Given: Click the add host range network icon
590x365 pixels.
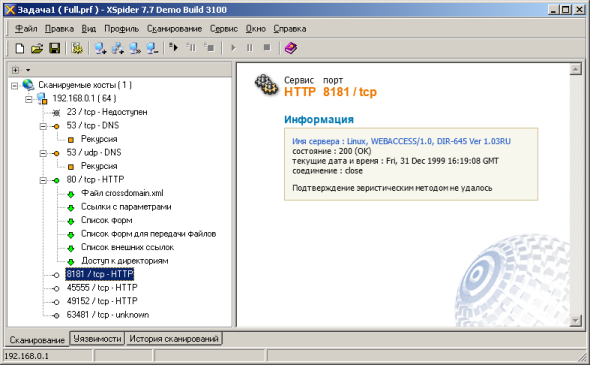Looking at the screenshot, I should [118, 48].
